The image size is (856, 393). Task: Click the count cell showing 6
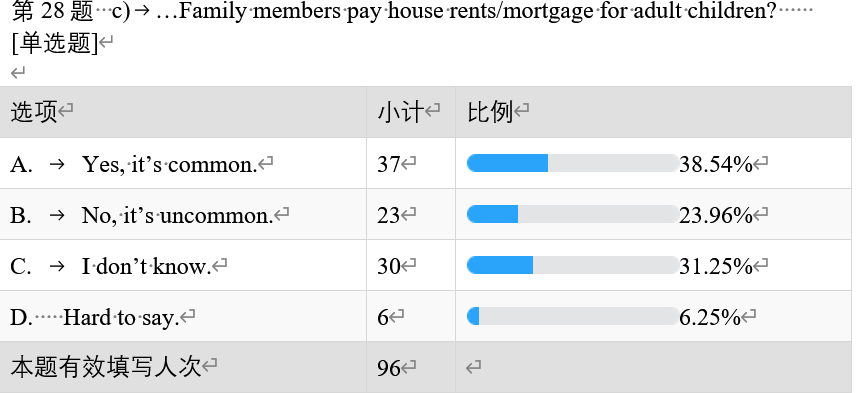click(x=411, y=317)
